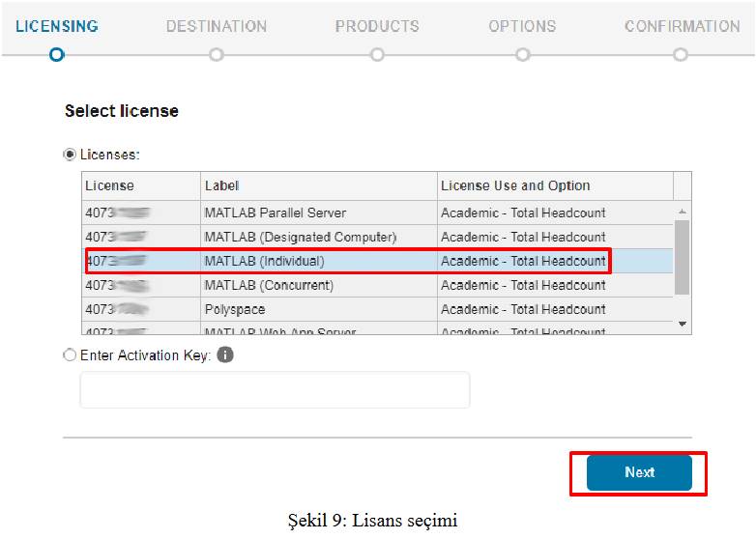This screenshot has width=756, height=539.
Task: Select the MATLAB (Concurrent) license row
Action: [378, 285]
